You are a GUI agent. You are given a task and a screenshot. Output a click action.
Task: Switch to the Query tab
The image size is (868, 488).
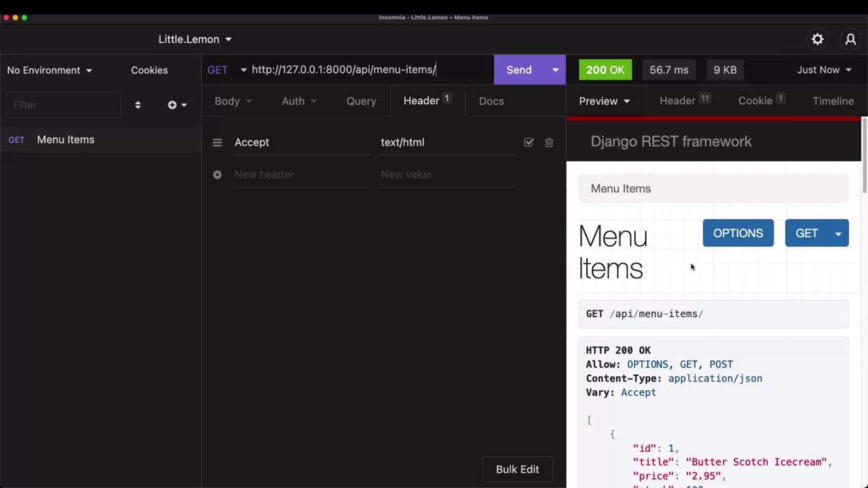(361, 101)
